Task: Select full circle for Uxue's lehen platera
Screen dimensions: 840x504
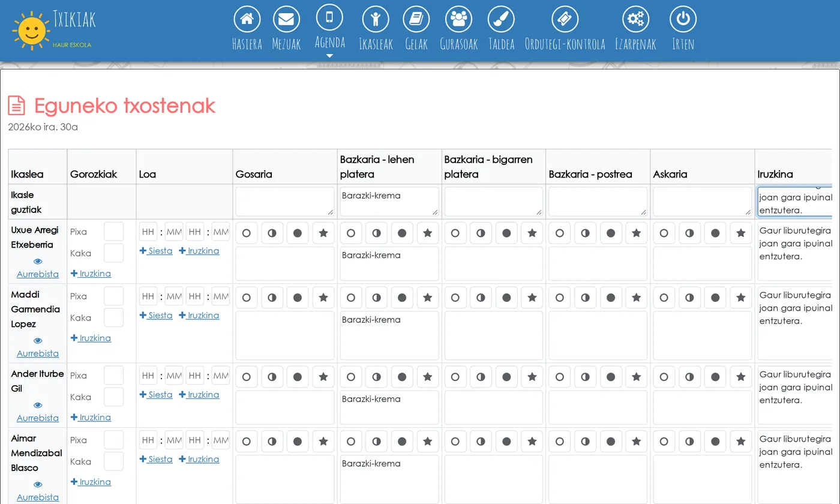Action: (x=402, y=233)
